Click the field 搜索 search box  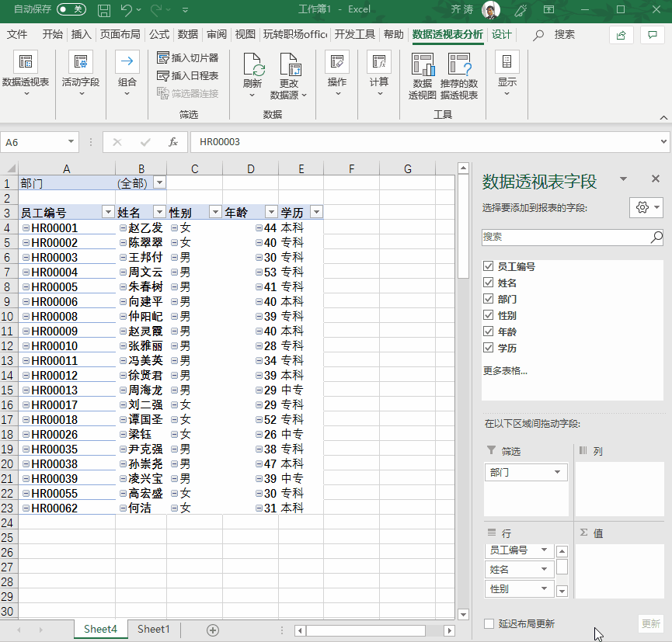566,237
